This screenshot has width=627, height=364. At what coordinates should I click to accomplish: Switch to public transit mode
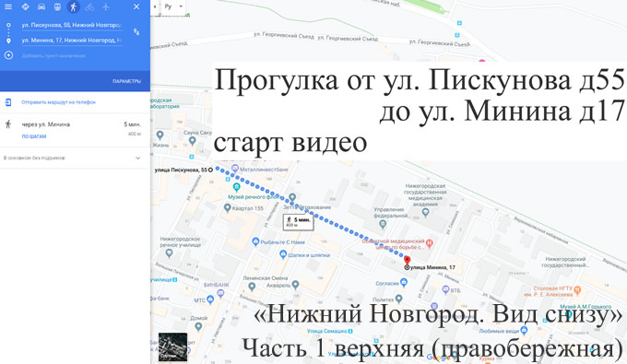click(57, 6)
